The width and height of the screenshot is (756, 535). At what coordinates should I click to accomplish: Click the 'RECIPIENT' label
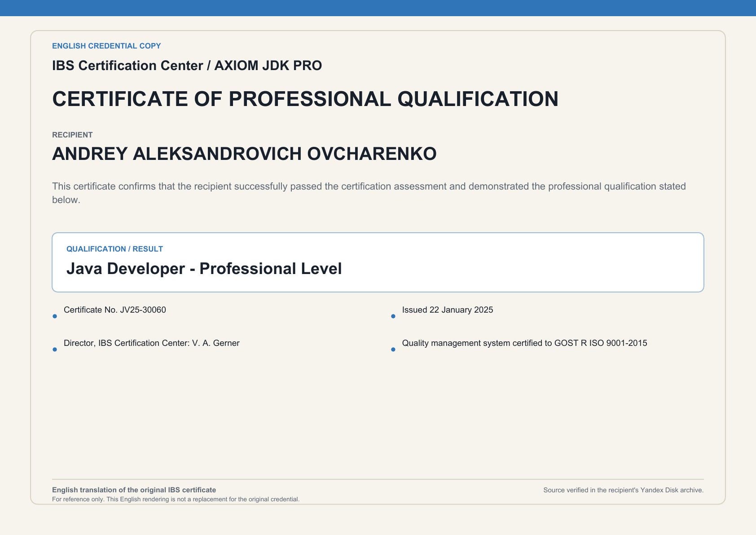(72, 135)
